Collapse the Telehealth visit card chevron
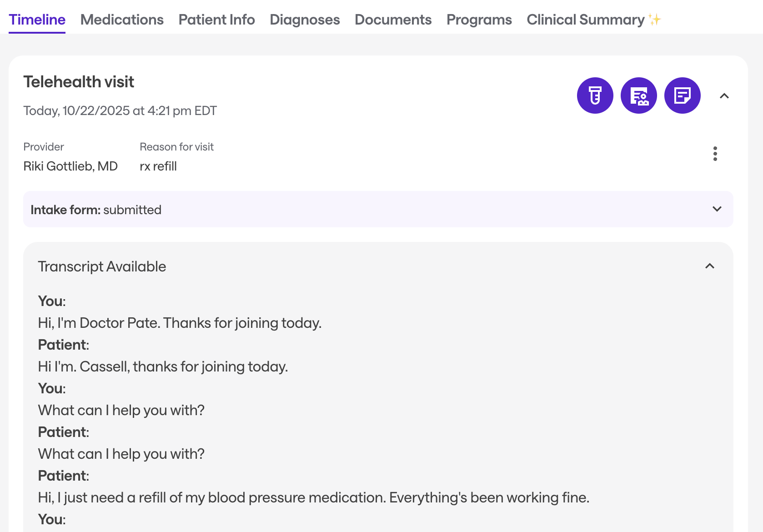Screen dimensions: 763x532 724,96
